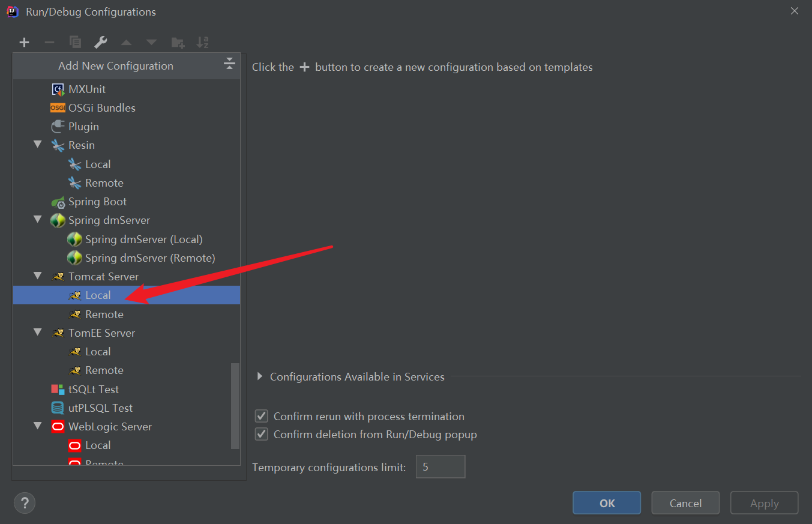Click the Cancel button

[685, 503]
